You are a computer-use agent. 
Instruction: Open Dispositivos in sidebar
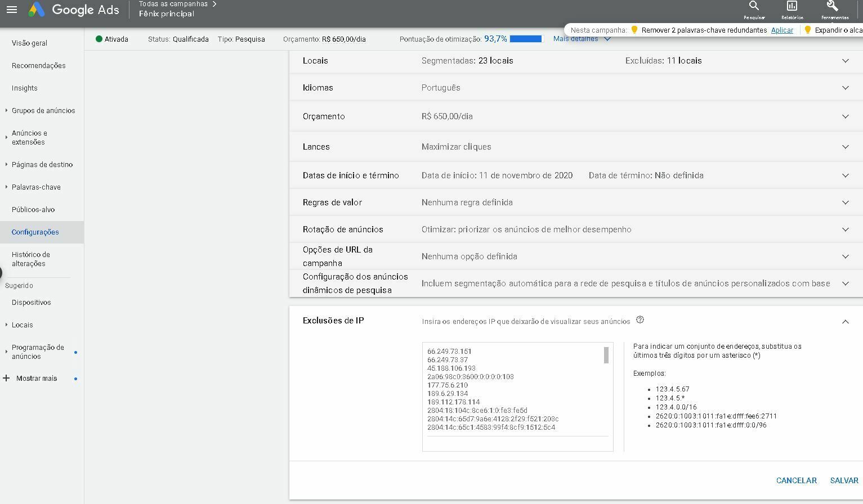[x=31, y=302]
